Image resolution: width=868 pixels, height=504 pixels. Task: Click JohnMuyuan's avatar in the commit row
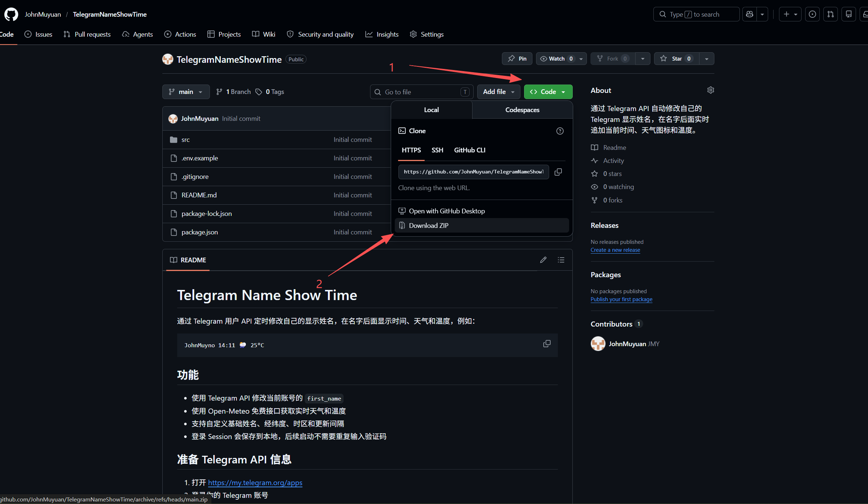173,119
